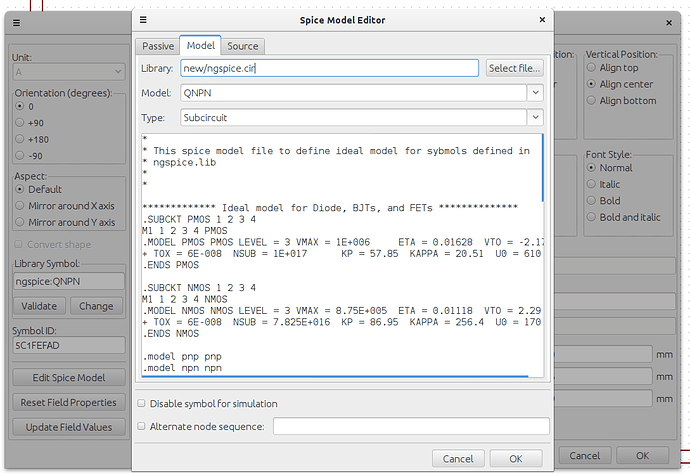
Task: Click the Validate button
Action: coord(39,306)
